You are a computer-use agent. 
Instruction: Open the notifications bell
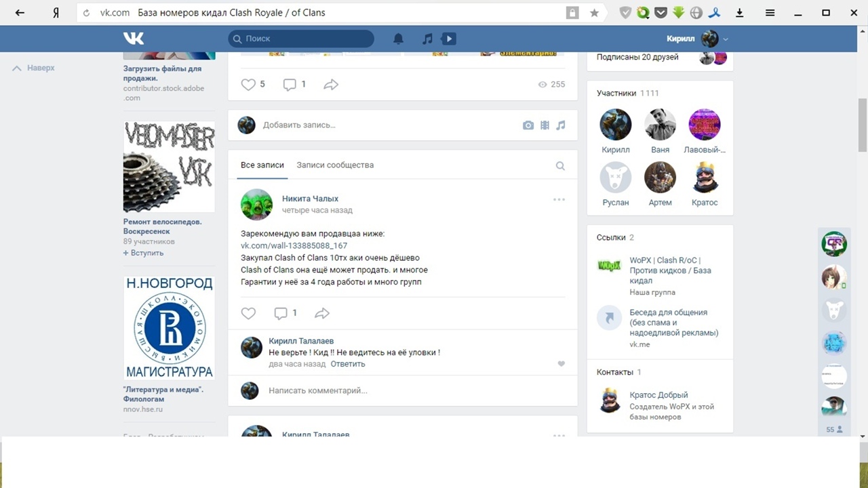click(x=399, y=39)
